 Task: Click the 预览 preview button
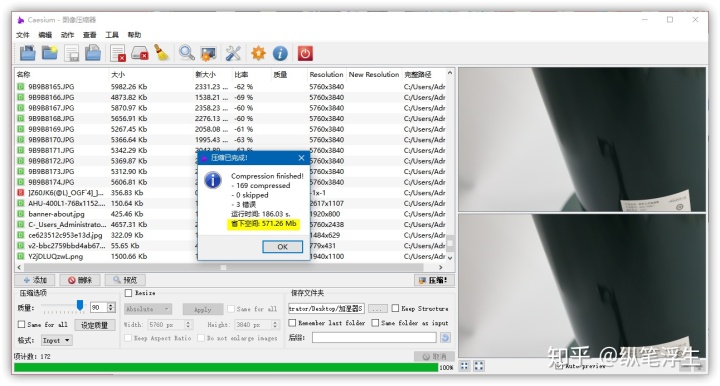[125, 280]
